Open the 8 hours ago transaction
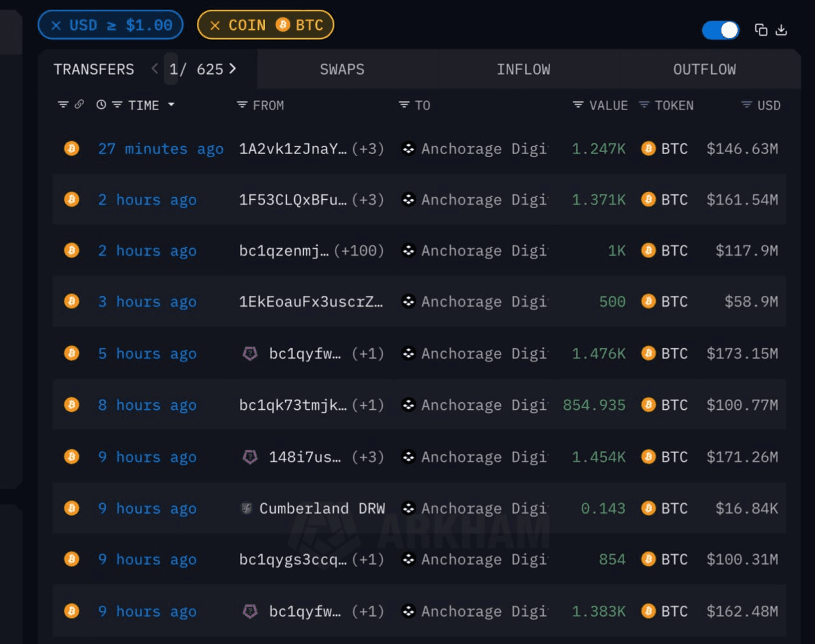Image resolution: width=815 pixels, height=644 pixels. click(x=147, y=405)
